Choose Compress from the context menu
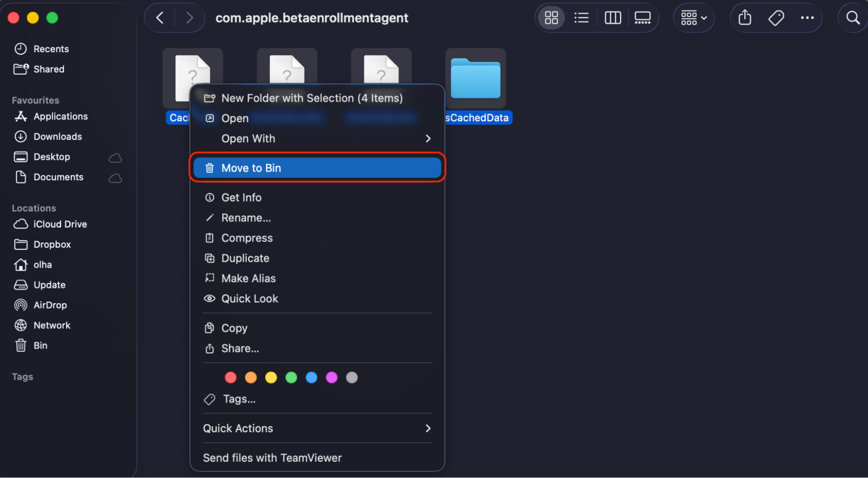 pyautogui.click(x=317, y=238)
